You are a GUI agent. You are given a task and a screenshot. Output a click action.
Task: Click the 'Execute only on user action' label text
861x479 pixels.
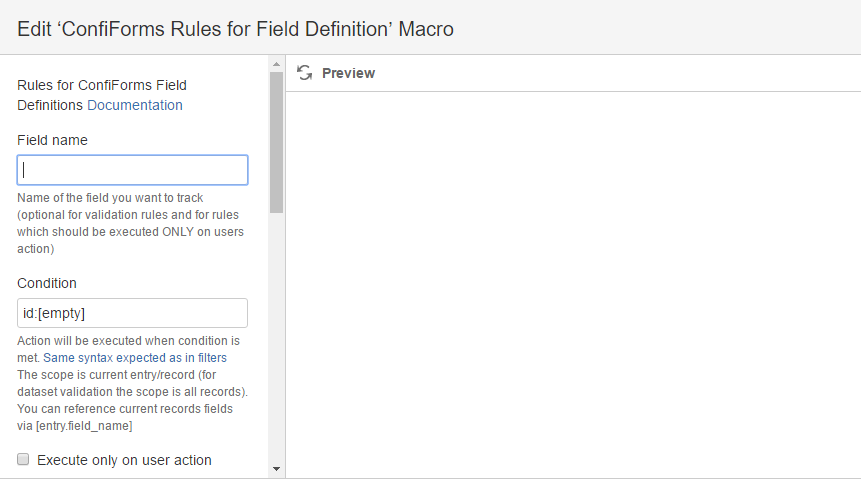(x=124, y=460)
